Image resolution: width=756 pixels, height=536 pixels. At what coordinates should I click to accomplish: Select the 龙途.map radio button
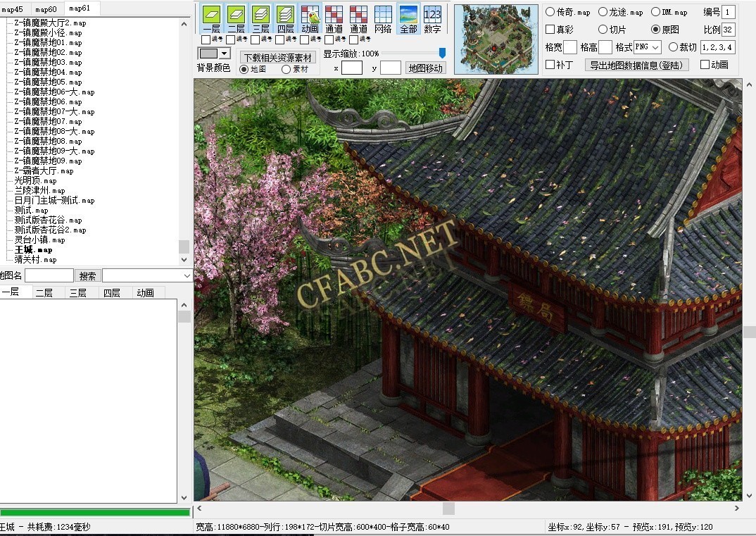603,11
